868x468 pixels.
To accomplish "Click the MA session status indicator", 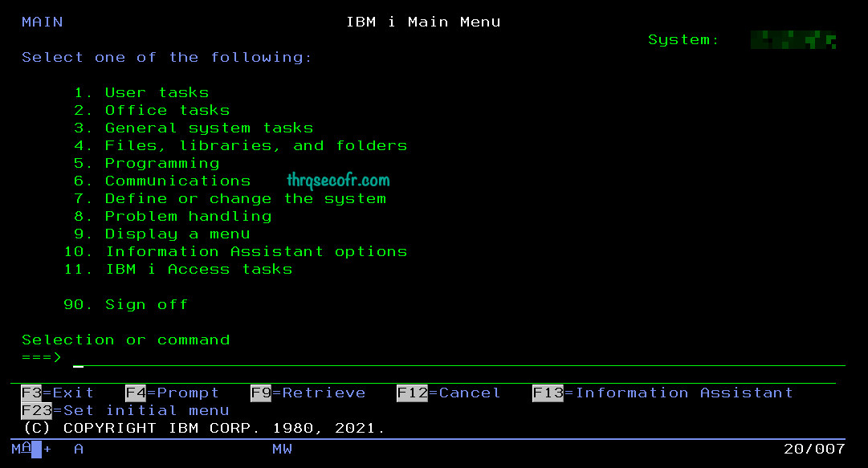I will [22, 449].
